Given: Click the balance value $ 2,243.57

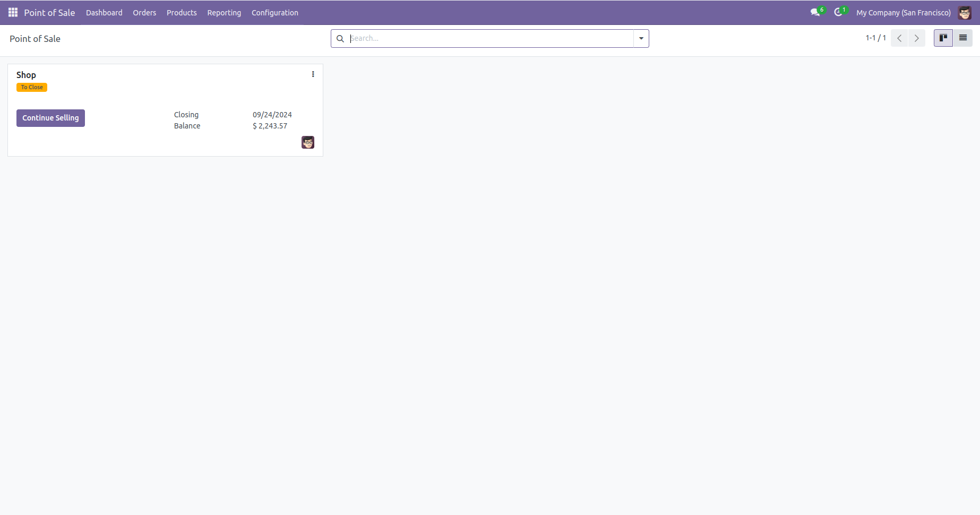Looking at the screenshot, I should (x=270, y=126).
